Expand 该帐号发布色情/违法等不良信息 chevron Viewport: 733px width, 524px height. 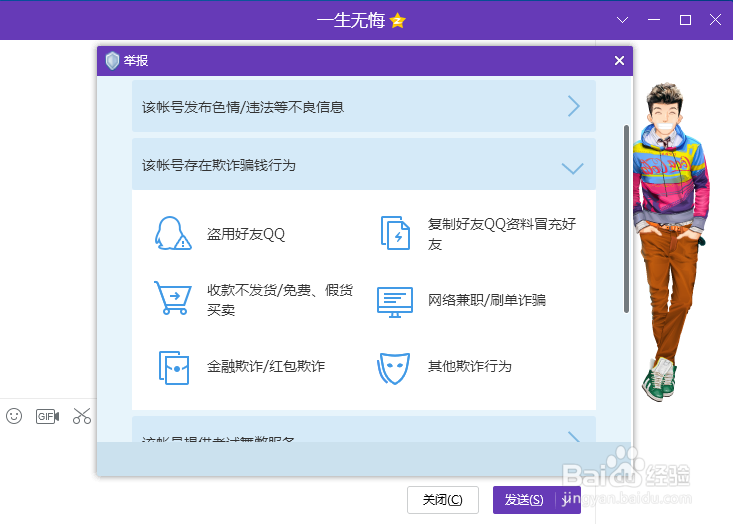[x=574, y=106]
